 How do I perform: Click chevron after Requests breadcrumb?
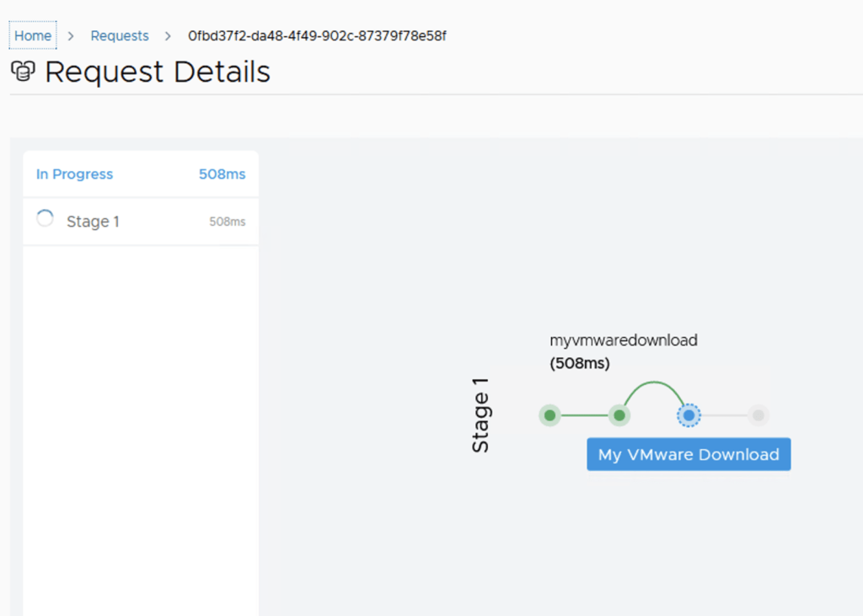point(169,36)
